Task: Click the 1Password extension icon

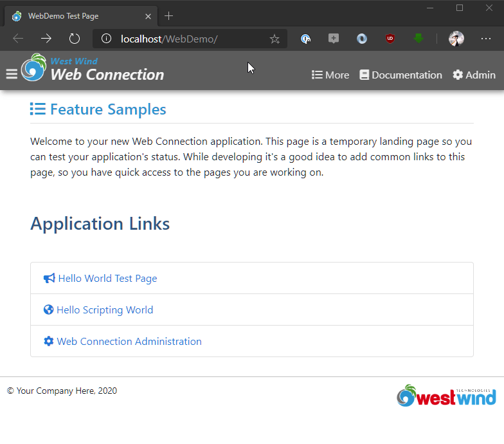Action: click(x=306, y=39)
